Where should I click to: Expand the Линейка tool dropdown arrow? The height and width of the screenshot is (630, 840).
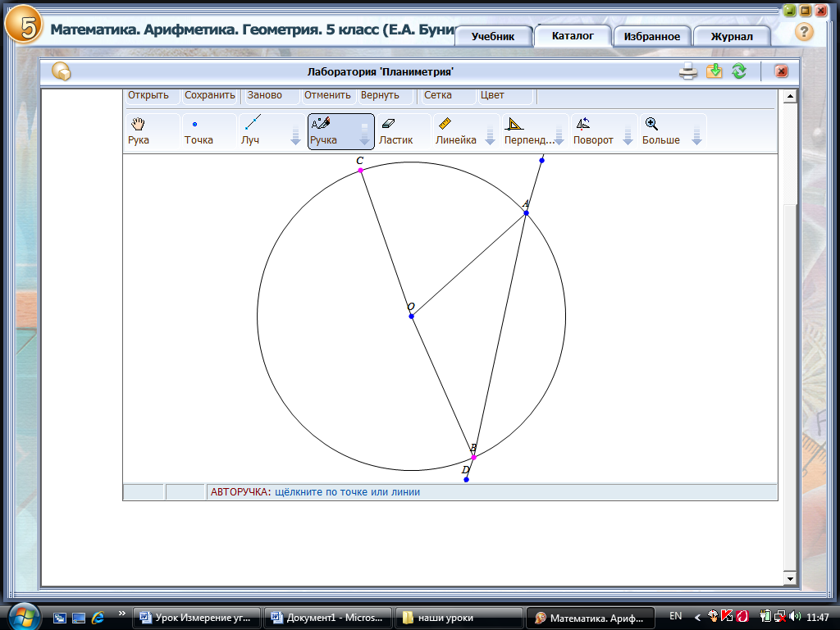(x=490, y=136)
